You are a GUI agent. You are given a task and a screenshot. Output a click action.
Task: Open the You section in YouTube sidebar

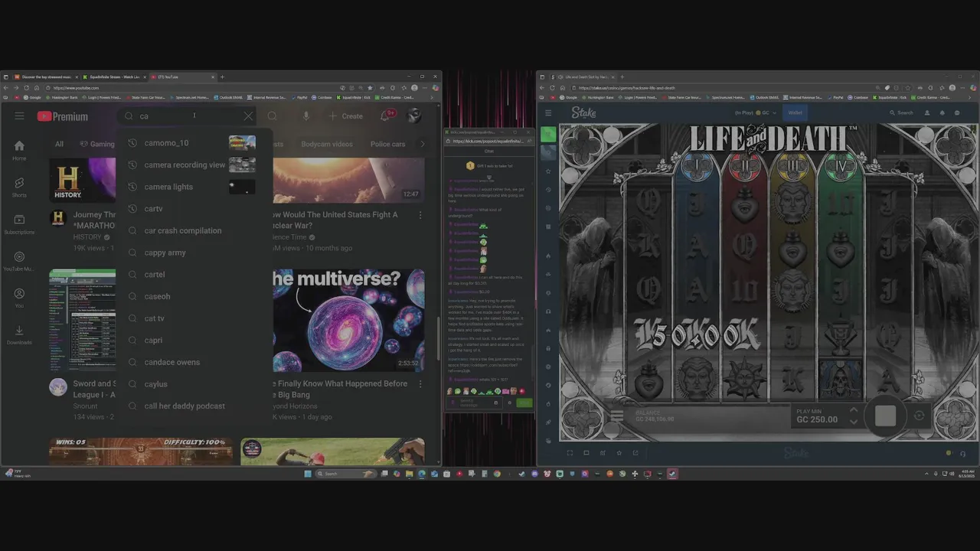(x=19, y=298)
